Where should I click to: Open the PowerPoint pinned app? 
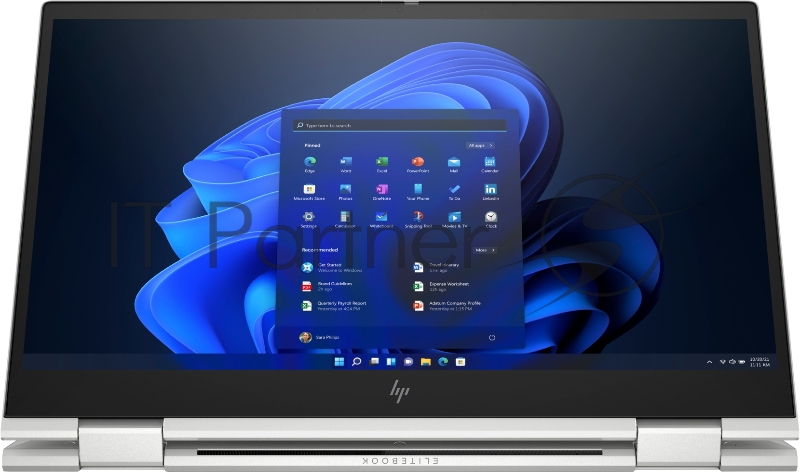pos(417,162)
